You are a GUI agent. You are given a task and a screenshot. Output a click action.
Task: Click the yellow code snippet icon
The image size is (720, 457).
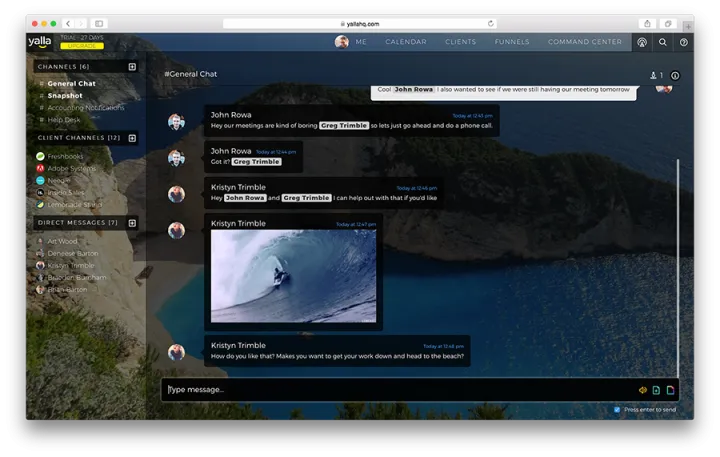tap(643, 390)
